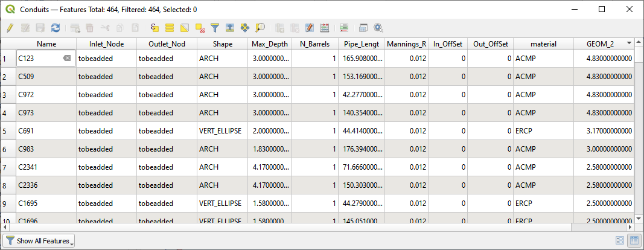Click the material column header

pos(543,44)
